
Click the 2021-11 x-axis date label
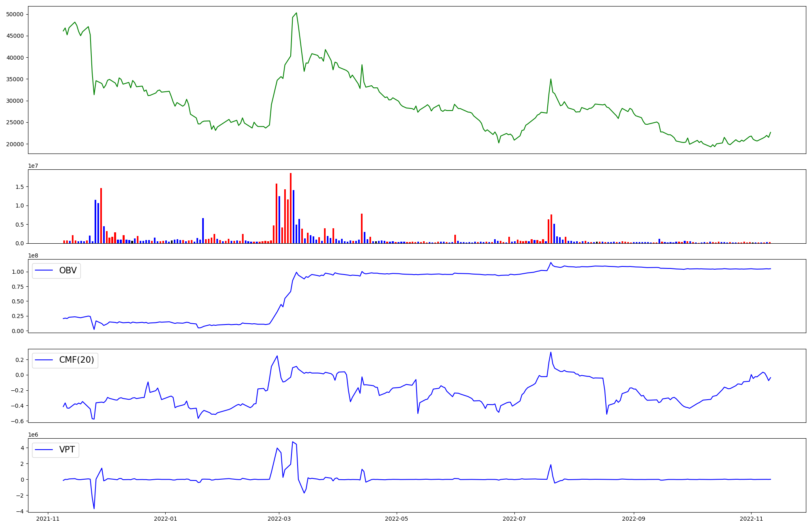[x=48, y=519]
